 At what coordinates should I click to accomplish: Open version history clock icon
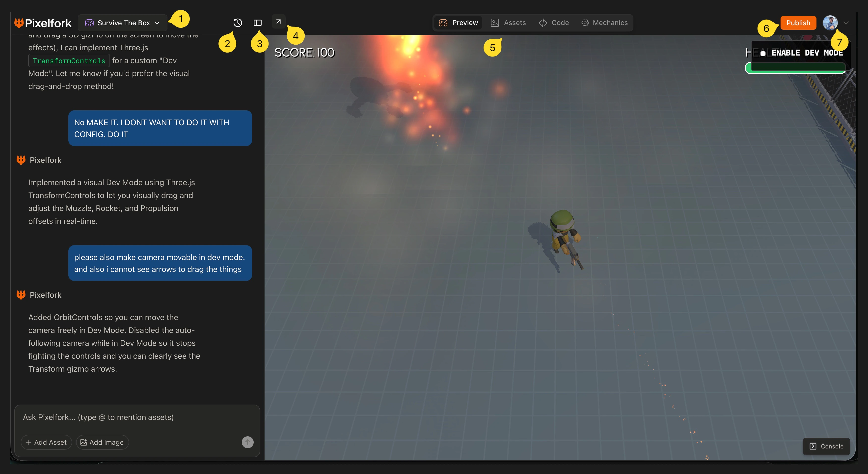pyautogui.click(x=238, y=23)
